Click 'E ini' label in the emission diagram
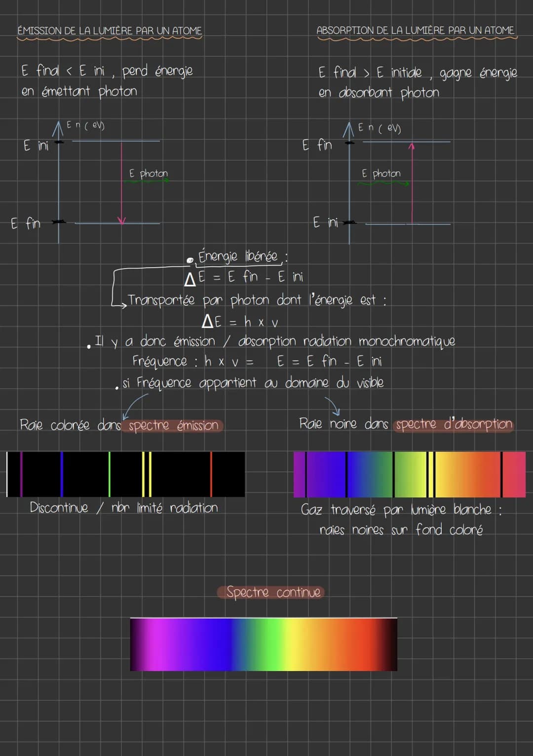The height and width of the screenshot is (756, 533). (x=36, y=146)
